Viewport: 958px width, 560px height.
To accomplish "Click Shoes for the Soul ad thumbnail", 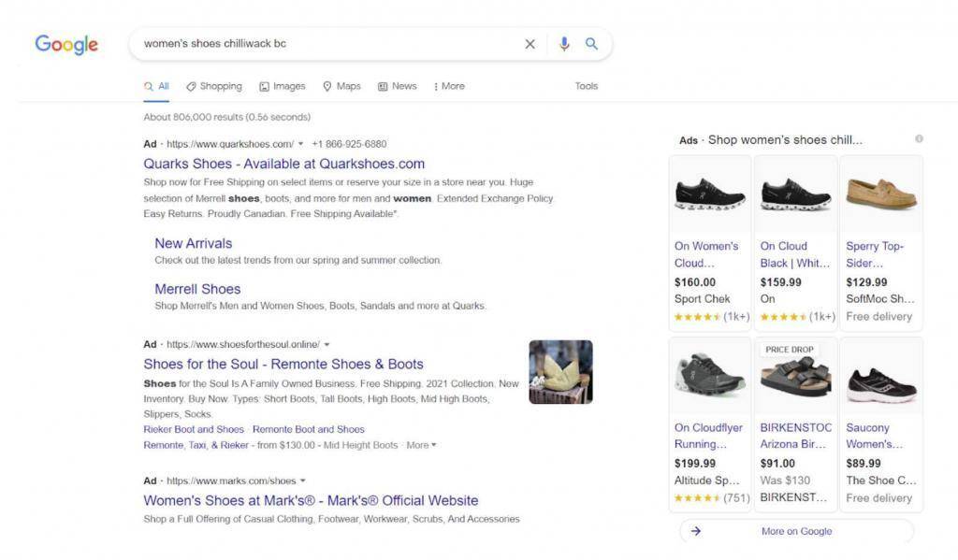I will click(561, 372).
